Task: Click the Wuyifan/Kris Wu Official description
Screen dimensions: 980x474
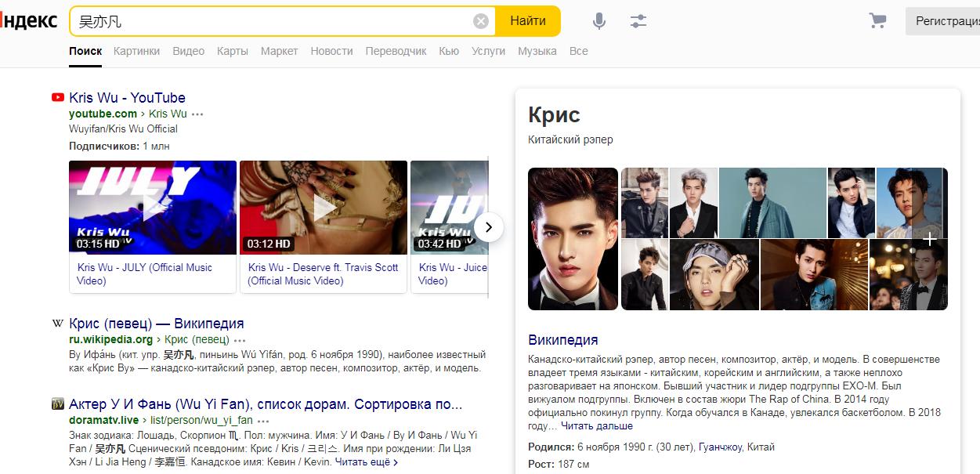Action: click(x=123, y=129)
